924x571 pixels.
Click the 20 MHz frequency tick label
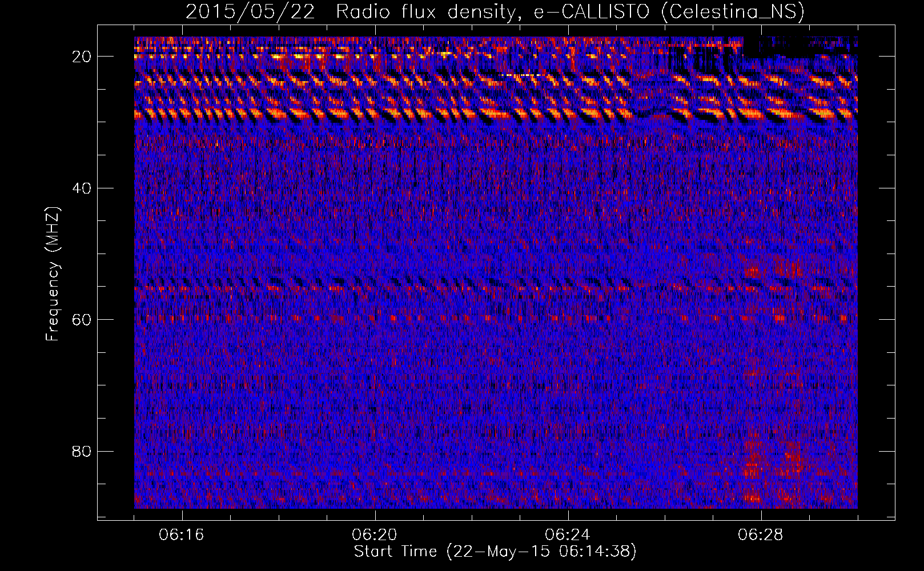click(x=82, y=57)
